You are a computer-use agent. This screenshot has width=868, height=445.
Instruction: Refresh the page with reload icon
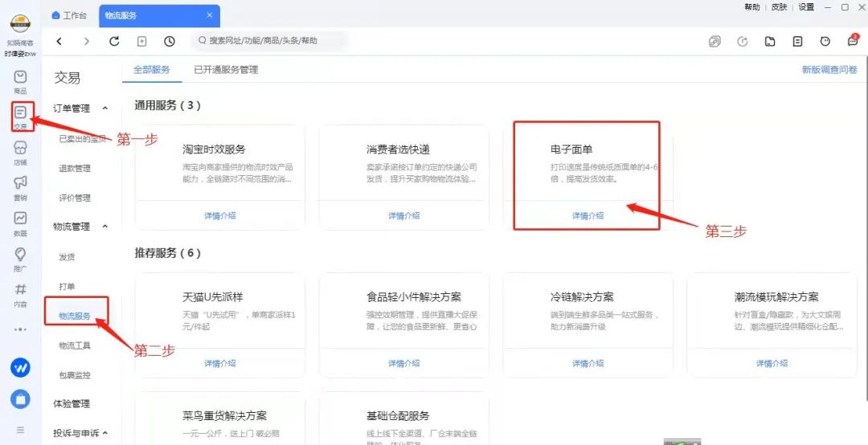pyautogui.click(x=114, y=42)
